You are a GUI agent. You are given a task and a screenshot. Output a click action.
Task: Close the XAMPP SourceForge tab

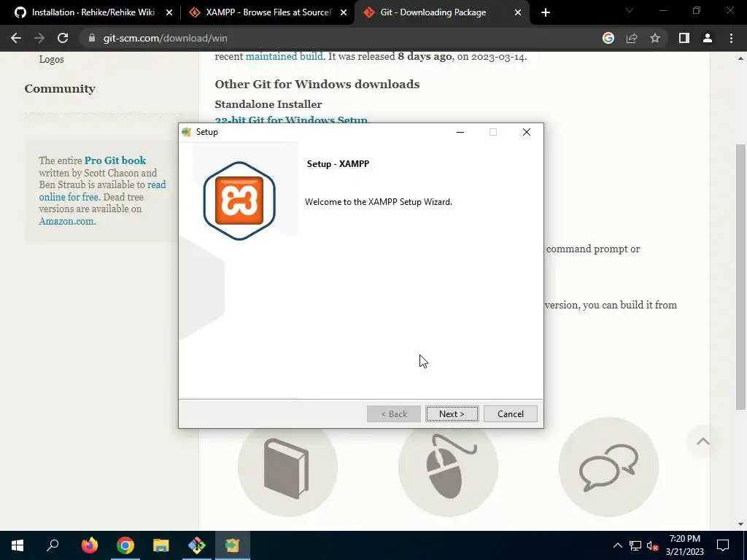click(x=344, y=12)
